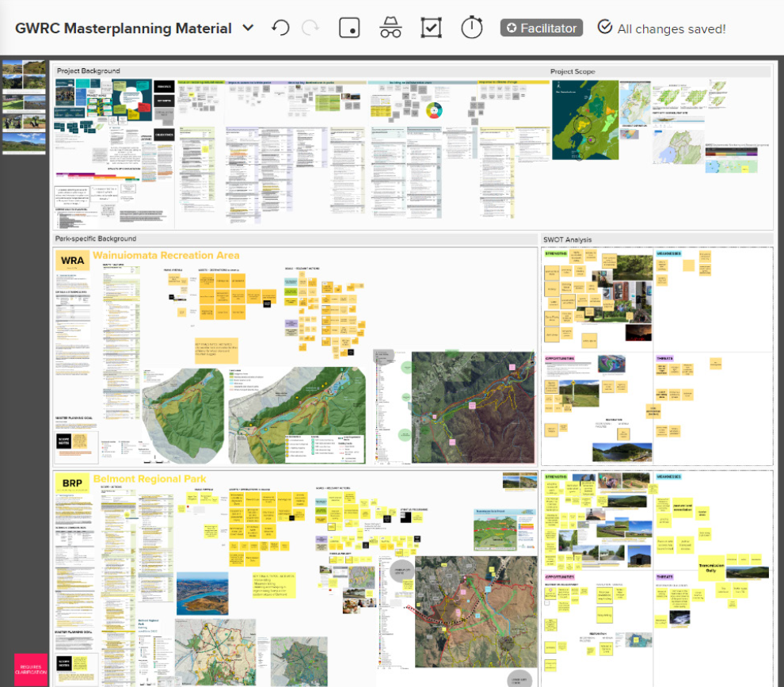Select the dark blue region map in Project Scope
The image size is (784, 687).
(x=585, y=120)
